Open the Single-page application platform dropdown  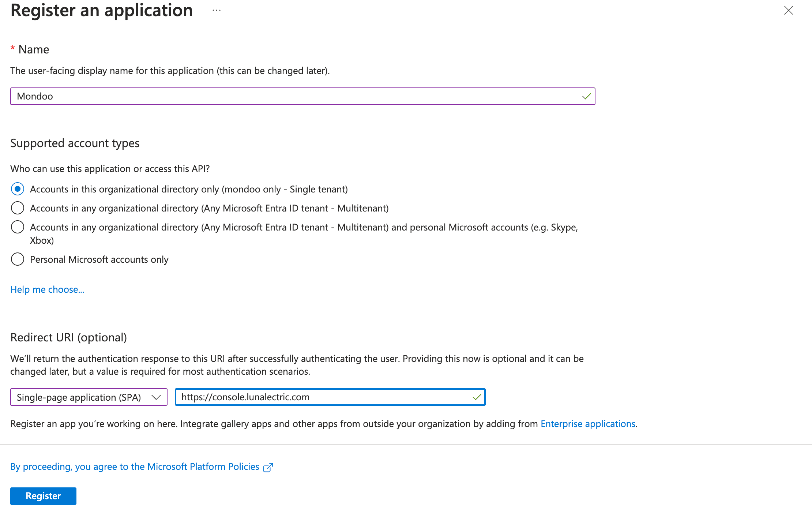(89, 397)
